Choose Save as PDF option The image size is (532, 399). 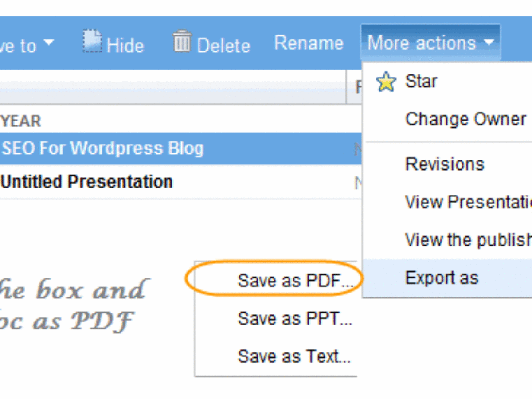coord(295,281)
